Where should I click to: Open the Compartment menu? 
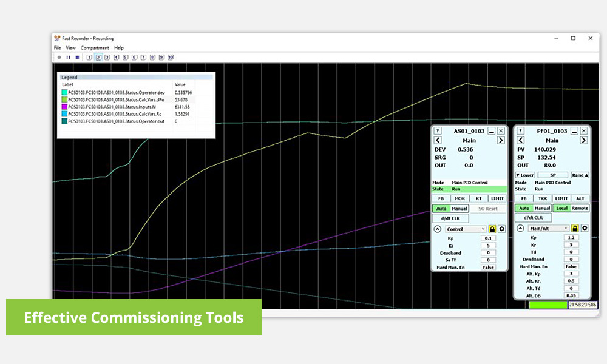[x=95, y=48]
